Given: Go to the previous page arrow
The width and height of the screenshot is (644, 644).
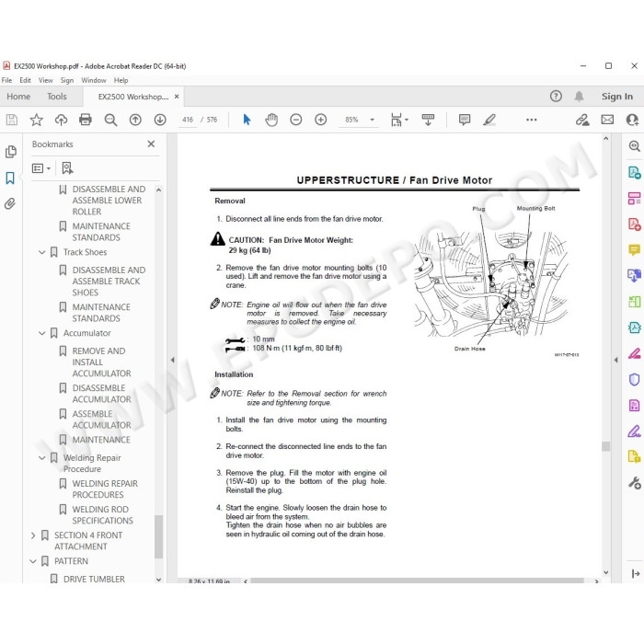Looking at the screenshot, I should tap(135, 120).
